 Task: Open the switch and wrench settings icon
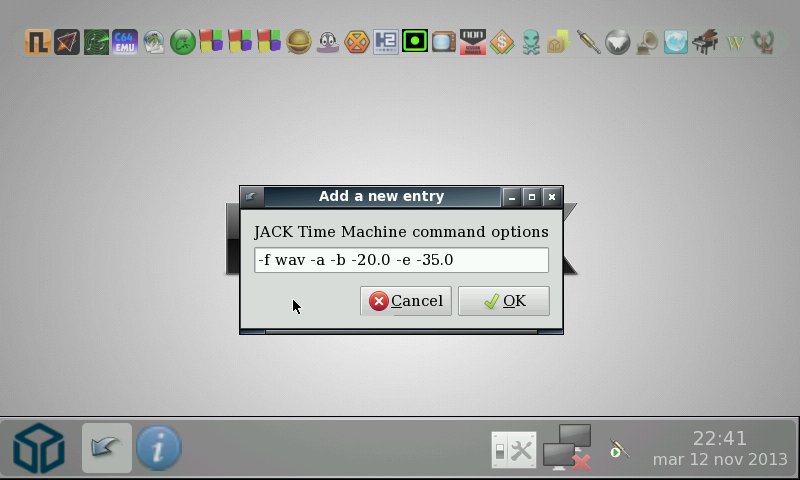click(514, 449)
